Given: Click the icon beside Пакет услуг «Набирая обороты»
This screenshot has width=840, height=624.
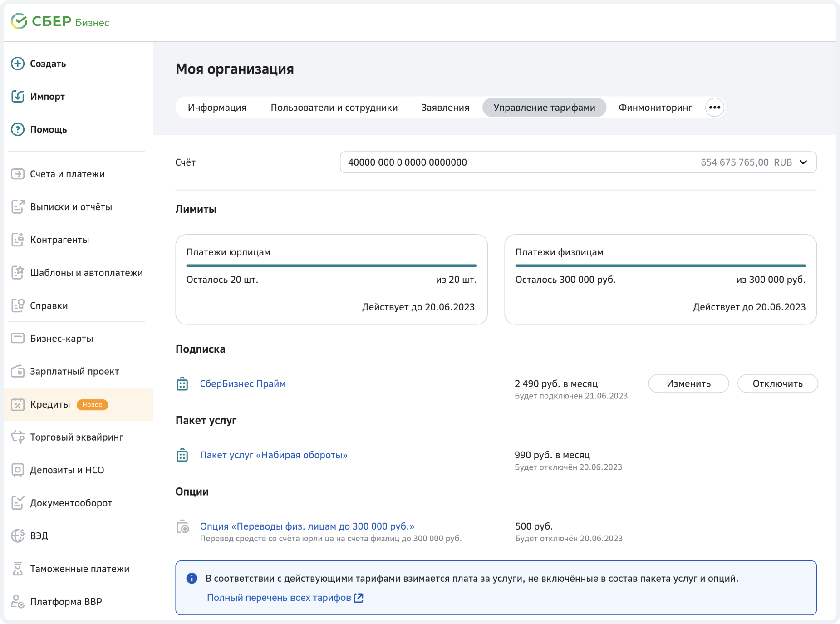Looking at the screenshot, I should point(182,455).
